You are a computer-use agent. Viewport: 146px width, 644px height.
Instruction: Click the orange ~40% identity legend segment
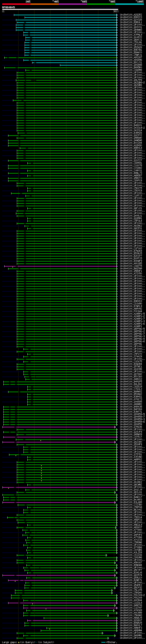click(45, 4)
